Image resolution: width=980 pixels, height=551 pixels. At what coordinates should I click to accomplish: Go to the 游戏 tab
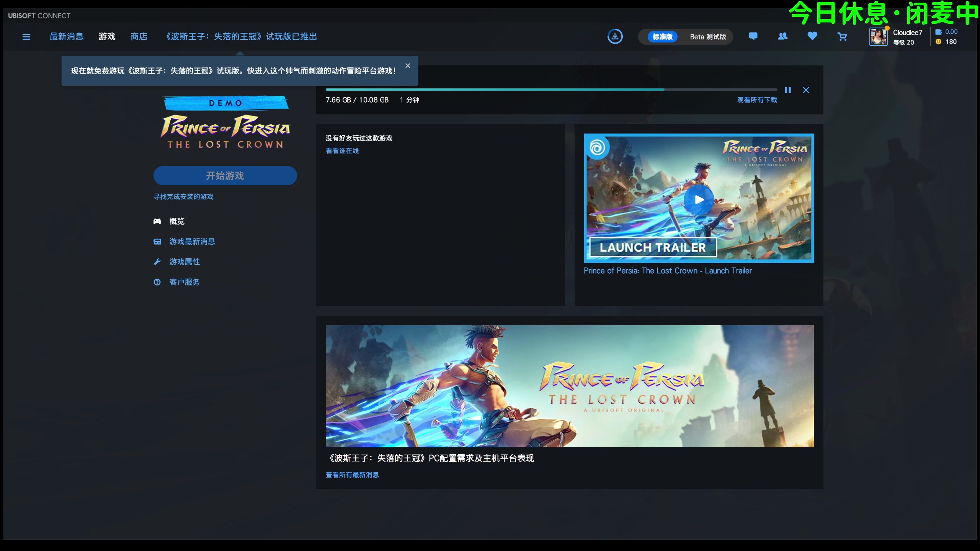coord(107,37)
